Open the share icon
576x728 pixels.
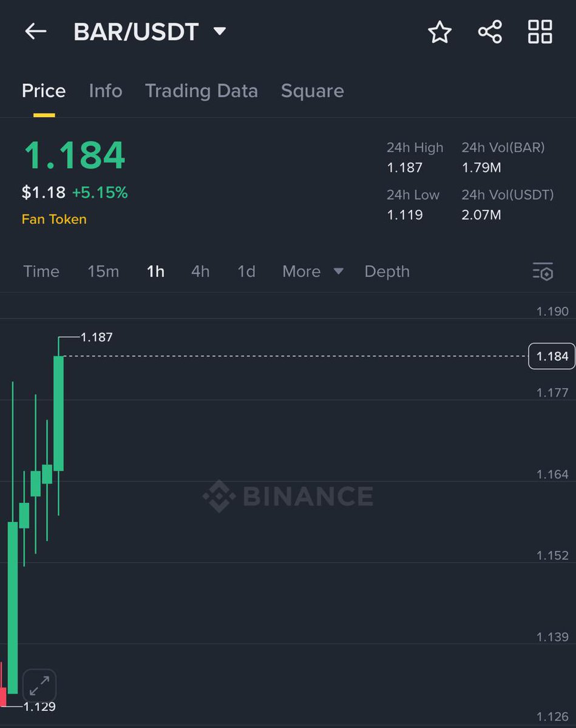point(490,32)
